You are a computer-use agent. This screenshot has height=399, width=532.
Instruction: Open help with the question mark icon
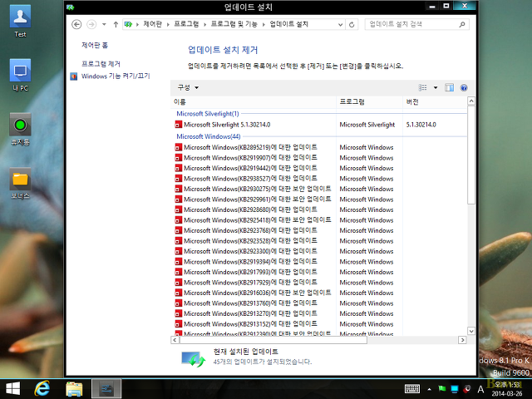pos(464,88)
